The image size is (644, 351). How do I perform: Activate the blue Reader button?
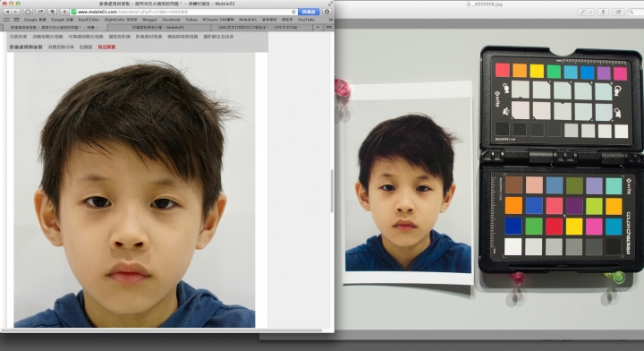click(x=309, y=12)
